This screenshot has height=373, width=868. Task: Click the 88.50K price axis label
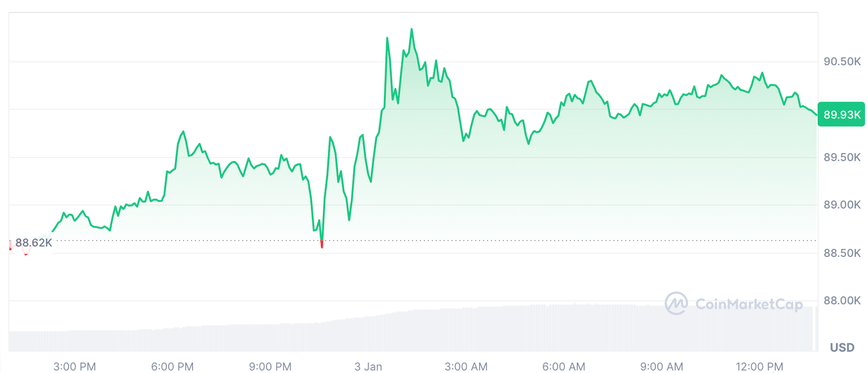[x=842, y=253]
